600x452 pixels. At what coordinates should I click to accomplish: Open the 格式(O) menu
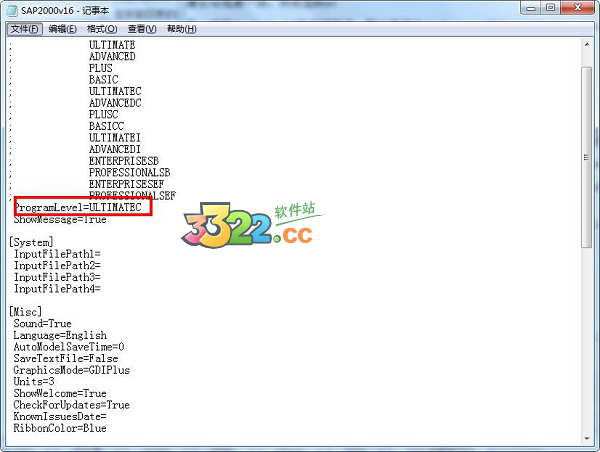102,29
